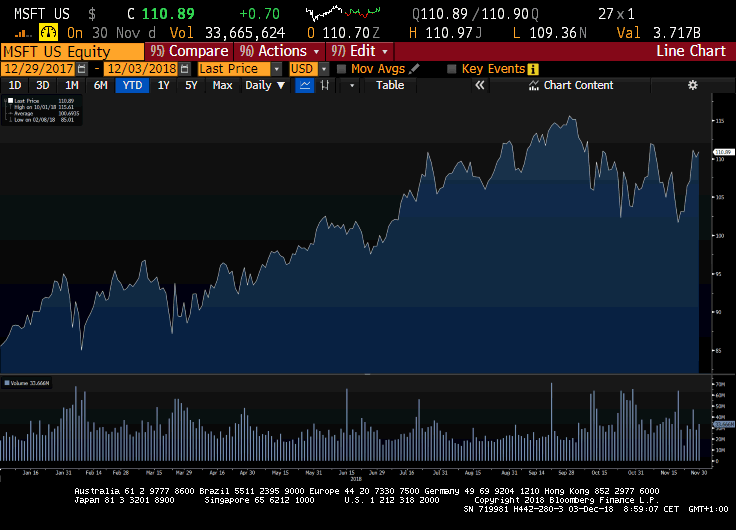Click the MSFT US ticker label

click(x=42, y=14)
